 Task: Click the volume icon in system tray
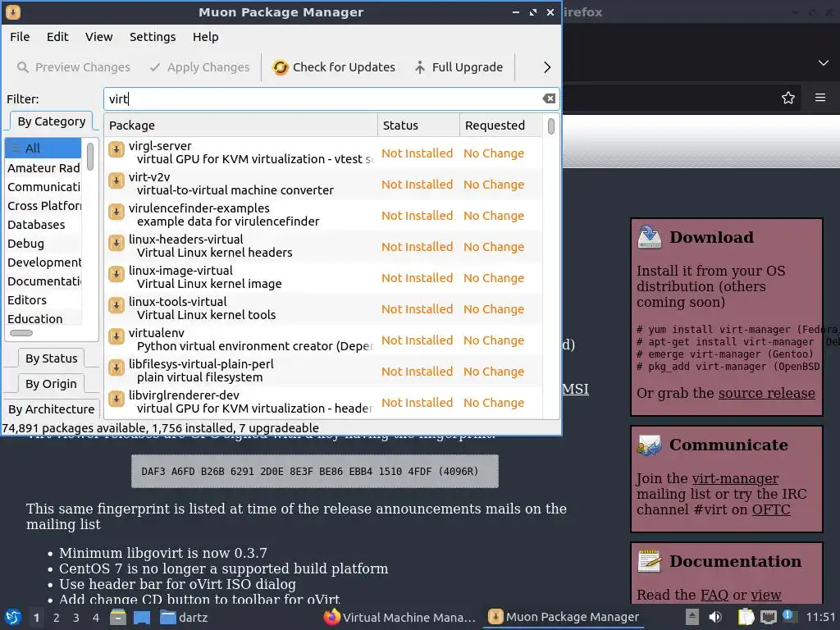tap(715, 617)
